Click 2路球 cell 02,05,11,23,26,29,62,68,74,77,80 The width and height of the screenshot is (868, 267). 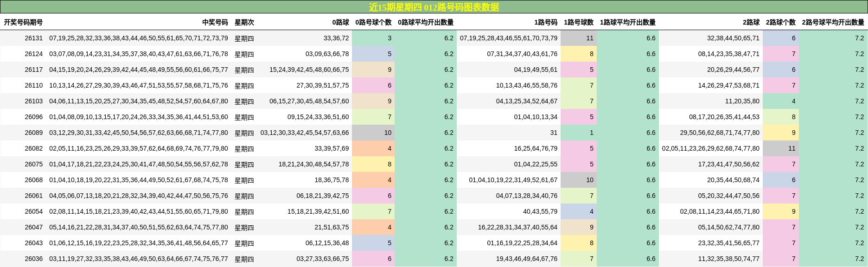pos(711,148)
